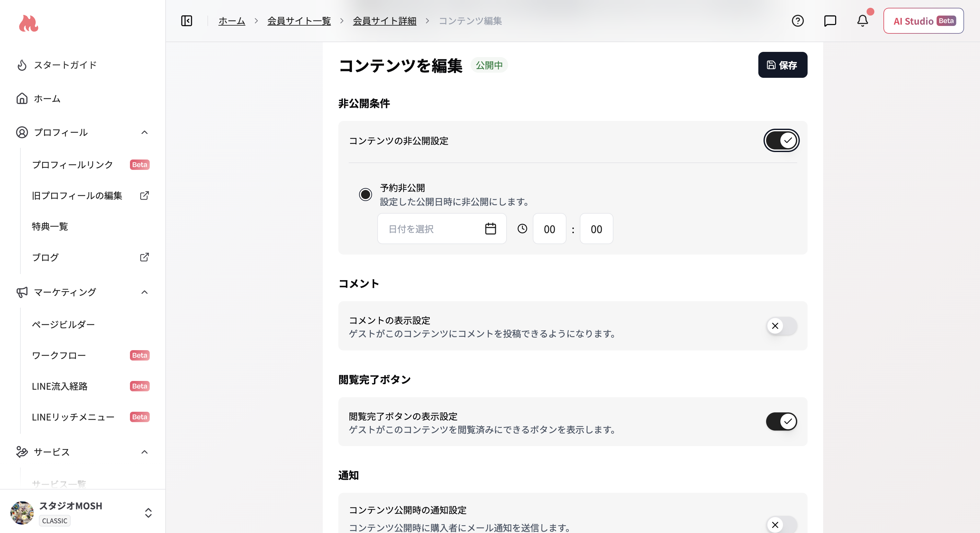Open AI Studio Beta button
The image size is (980, 533).
tap(923, 21)
